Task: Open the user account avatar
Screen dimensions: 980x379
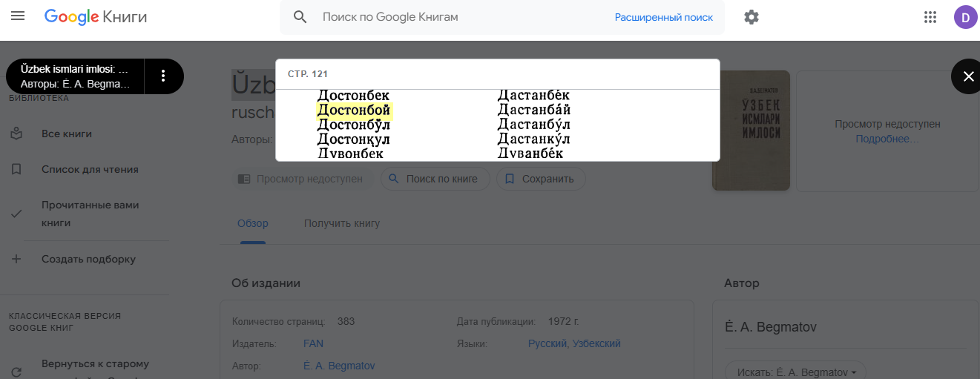Action: [965, 17]
